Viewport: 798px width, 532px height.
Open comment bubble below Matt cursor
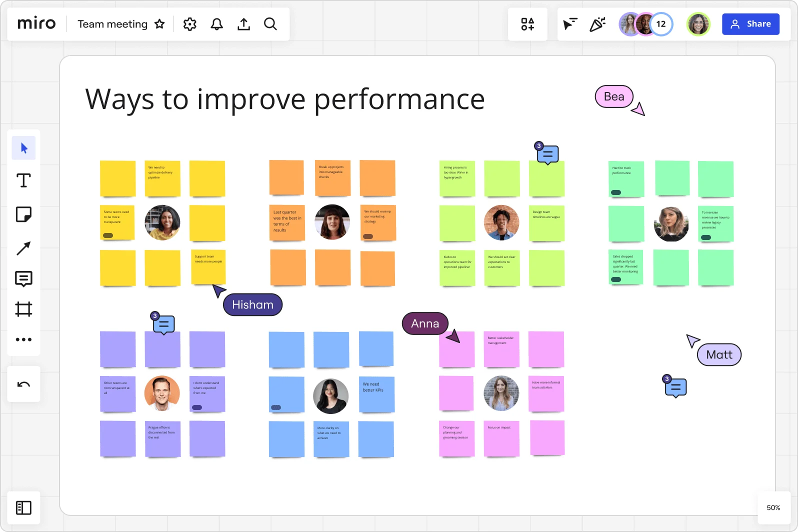coord(675,387)
